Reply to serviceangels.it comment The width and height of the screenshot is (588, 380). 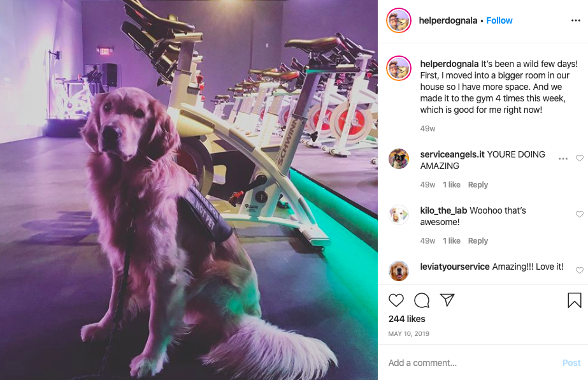point(478,185)
